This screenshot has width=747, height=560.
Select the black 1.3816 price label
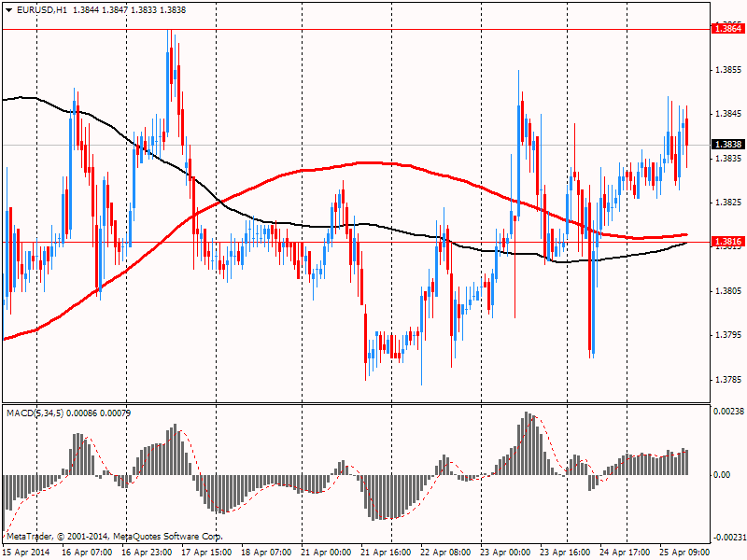(x=726, y=242)
